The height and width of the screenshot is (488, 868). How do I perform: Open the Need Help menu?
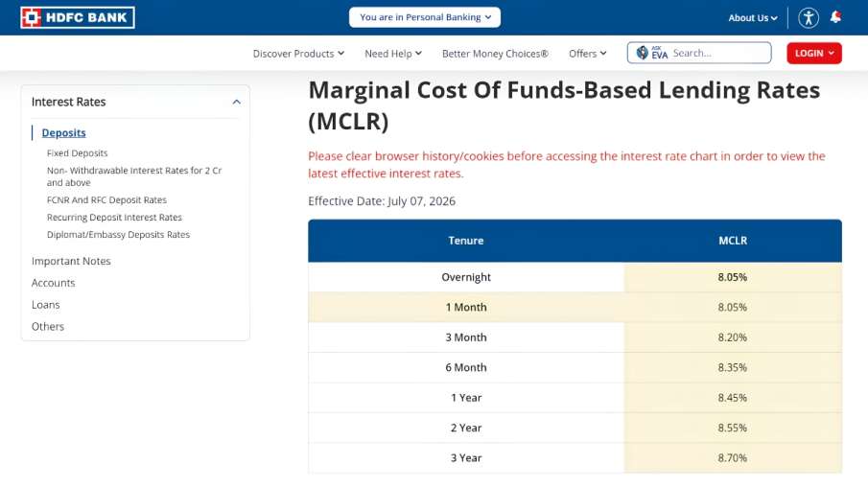pos(393,54)
